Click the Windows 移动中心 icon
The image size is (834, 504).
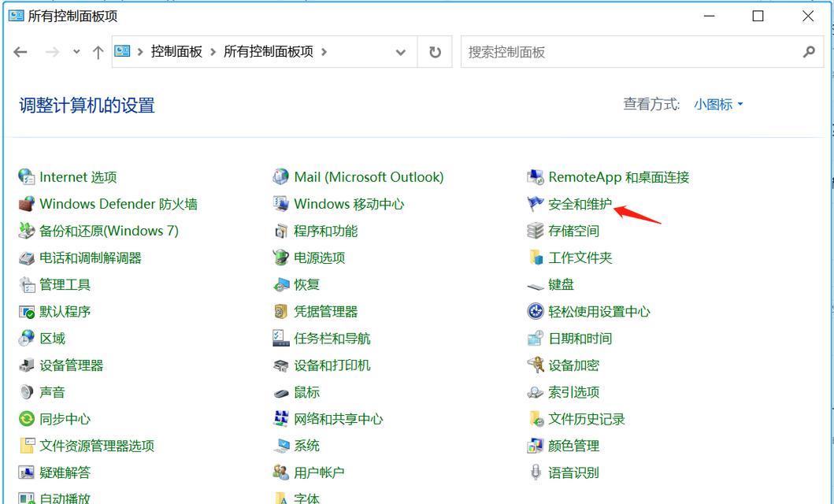click(281, 204)
